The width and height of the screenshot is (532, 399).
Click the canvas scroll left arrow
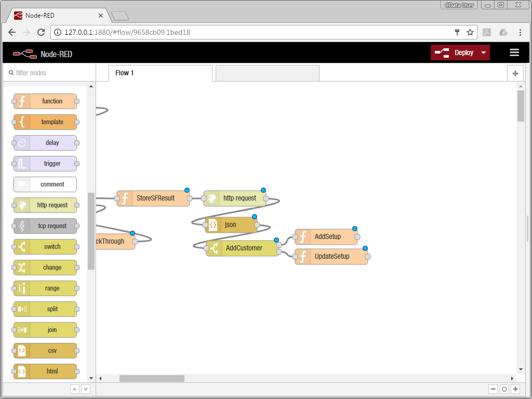click(x=100, y=378)
